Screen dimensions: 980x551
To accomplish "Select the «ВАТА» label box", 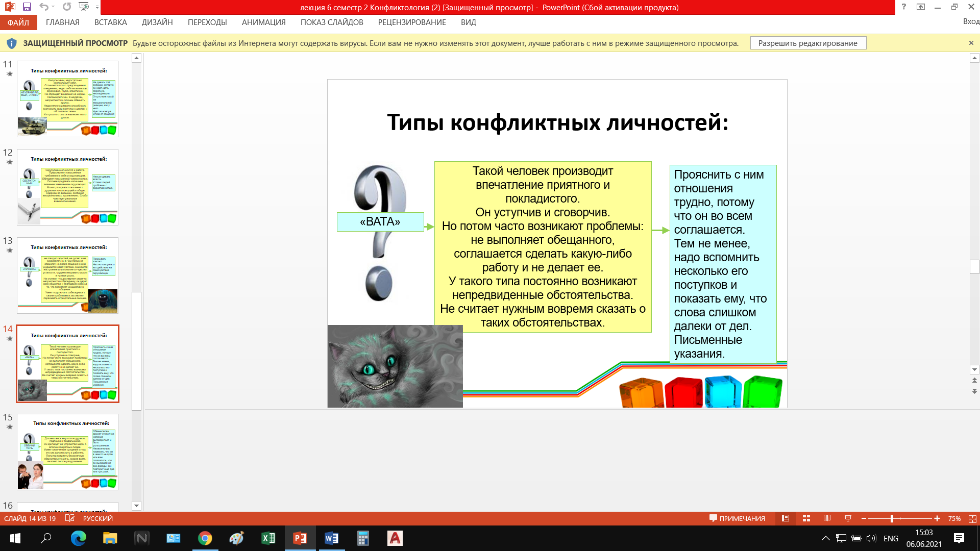I will pyautogui.click(x=380, y=222).
